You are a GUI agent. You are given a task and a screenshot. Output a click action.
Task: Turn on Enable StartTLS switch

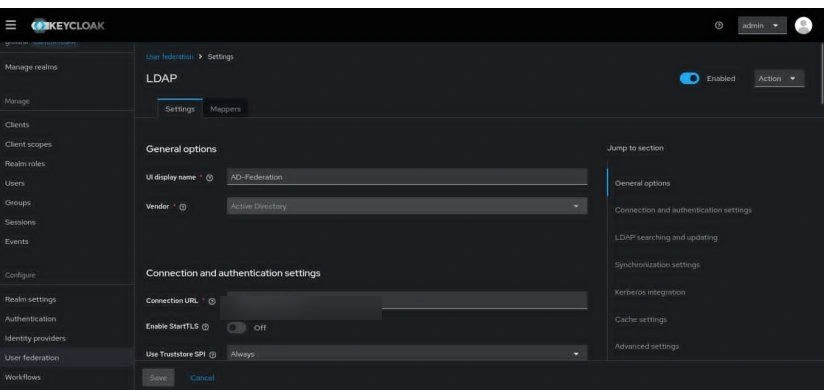tap(236, 328)
